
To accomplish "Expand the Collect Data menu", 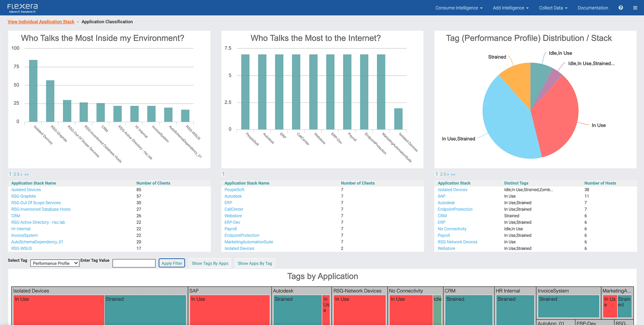I will pos(553,8).
